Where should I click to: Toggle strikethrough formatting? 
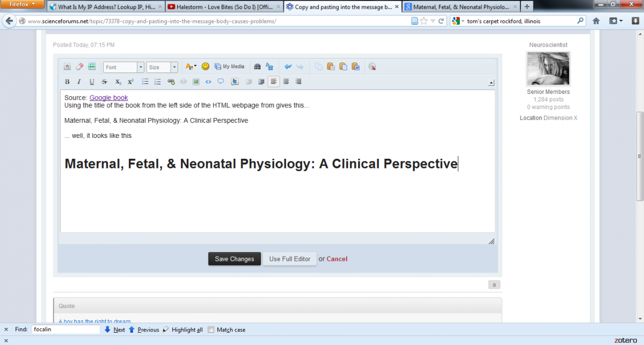105,82
